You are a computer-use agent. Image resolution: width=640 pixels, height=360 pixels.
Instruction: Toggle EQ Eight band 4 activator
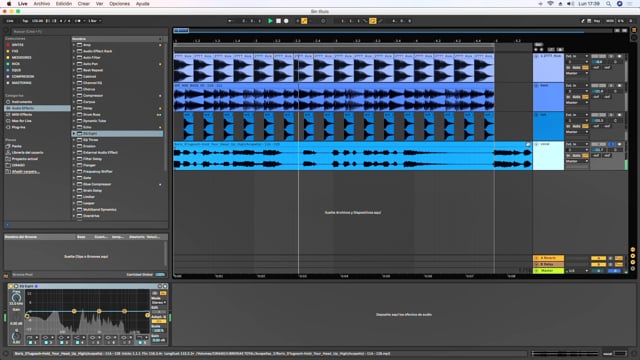pos(77,342)
